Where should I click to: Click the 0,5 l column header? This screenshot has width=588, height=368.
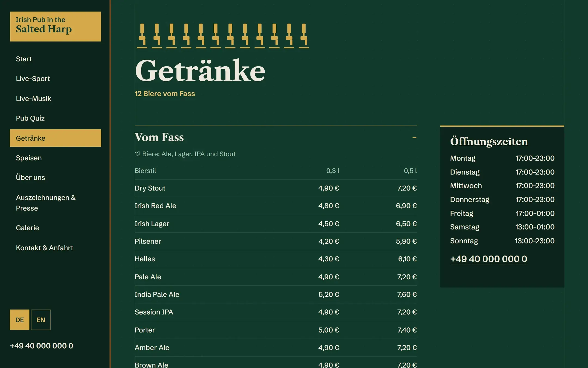[410, 171]
